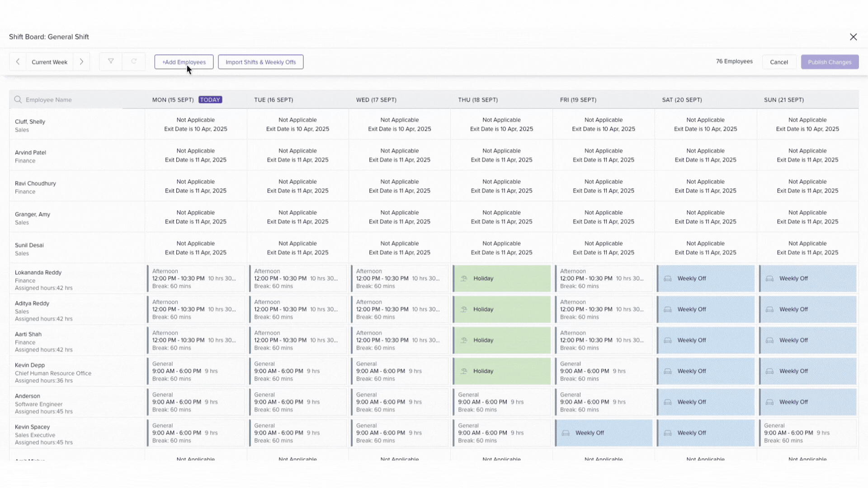Select Lokananda Reddy's Thursday Holiday cell
This screenshot has height=488, width=868.
coord(502,278)
